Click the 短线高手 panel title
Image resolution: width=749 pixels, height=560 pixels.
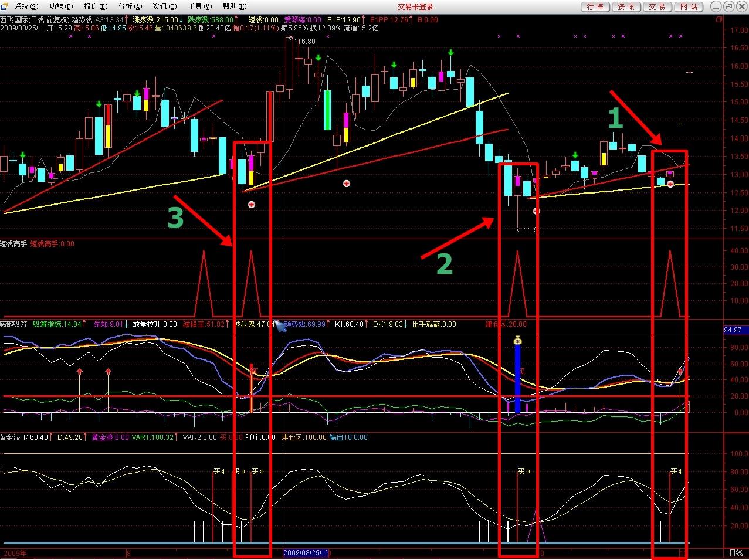point(13,244)
